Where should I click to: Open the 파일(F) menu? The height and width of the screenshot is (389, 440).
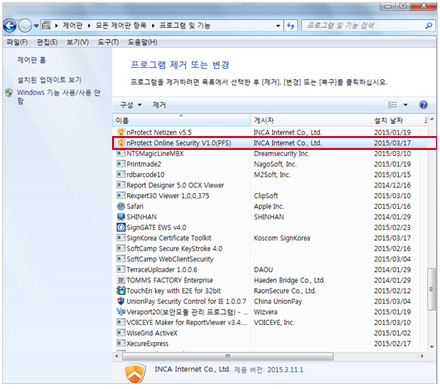click(17, 42)
